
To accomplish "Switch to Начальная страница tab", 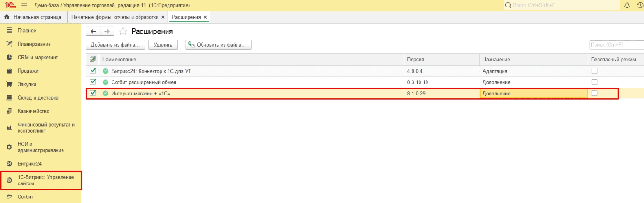I will pyautogui.click(x=33, y=17).
